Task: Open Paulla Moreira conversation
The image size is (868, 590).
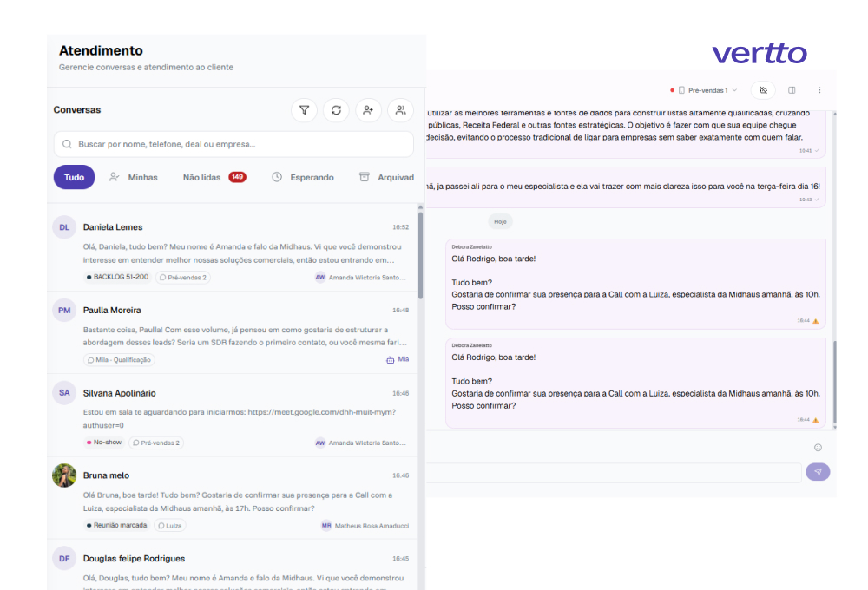Action: pyautogui.click(x=233, y=332)
